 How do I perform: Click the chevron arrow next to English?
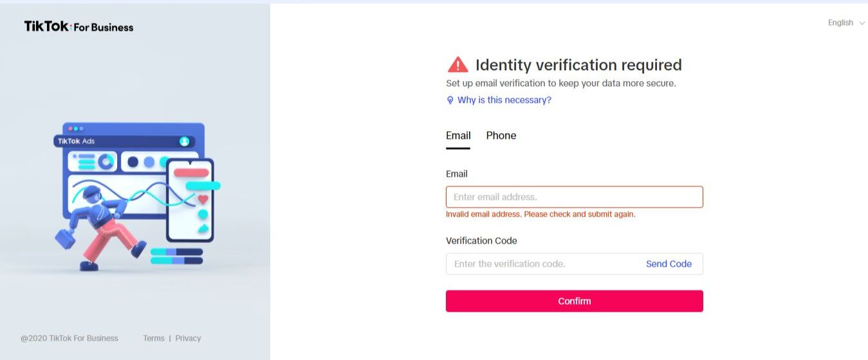click(862, 23)
